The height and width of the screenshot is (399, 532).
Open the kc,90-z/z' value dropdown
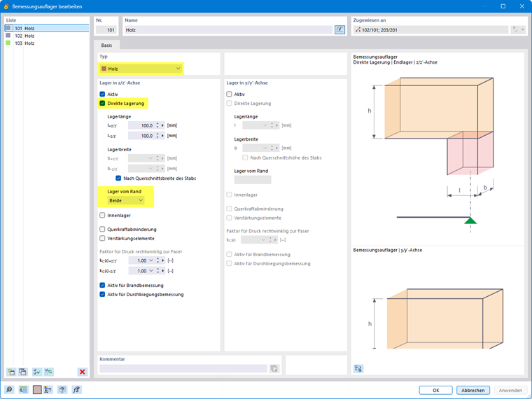pos(151,271)
